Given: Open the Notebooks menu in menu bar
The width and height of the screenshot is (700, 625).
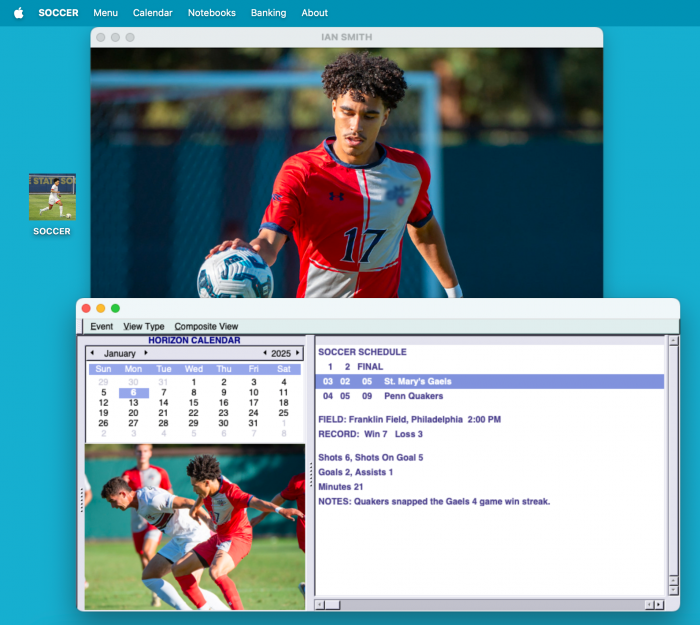Looking at the screenshot, I should coord(212,13).
